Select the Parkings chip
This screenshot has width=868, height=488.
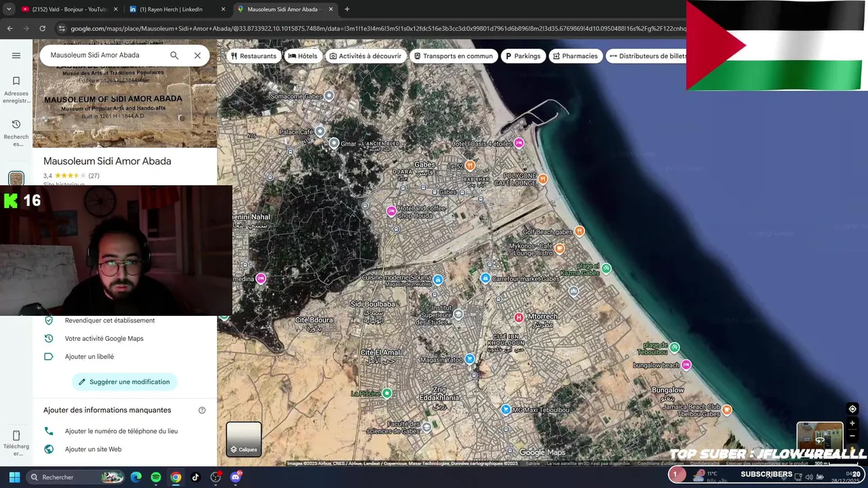523,56
